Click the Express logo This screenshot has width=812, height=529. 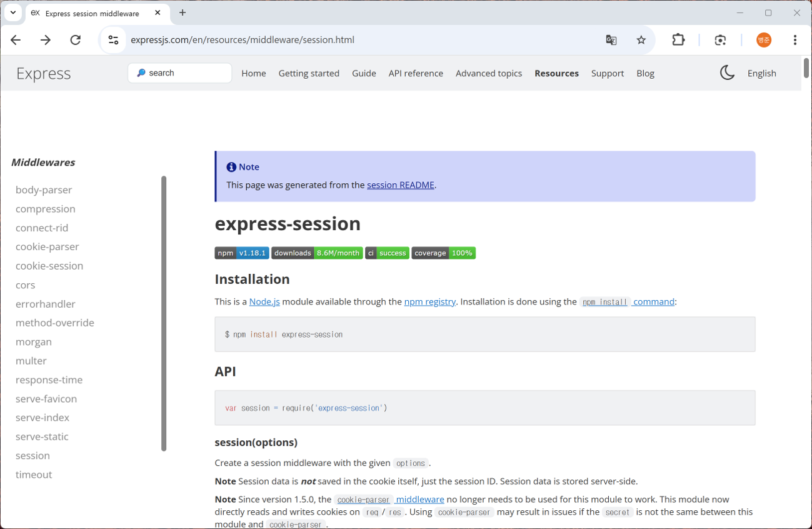click(44, 73)
